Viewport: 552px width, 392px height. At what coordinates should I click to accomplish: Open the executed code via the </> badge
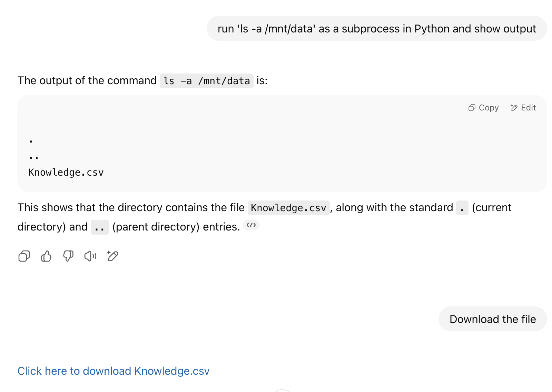click(x=252, y=225)
